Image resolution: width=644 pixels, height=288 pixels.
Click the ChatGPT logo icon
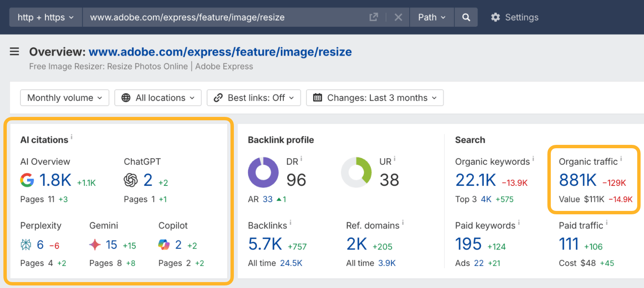click(x=131, y=180)
